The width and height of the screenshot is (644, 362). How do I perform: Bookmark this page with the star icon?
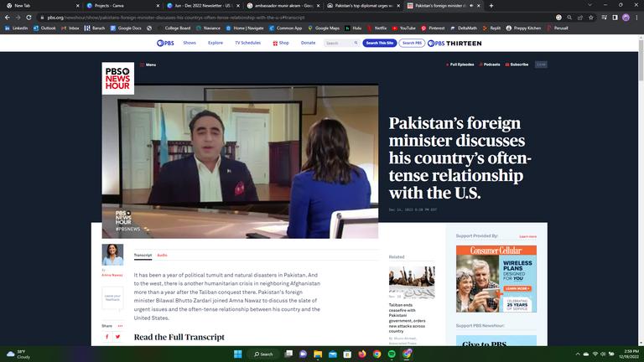click(x=591, y=18)
